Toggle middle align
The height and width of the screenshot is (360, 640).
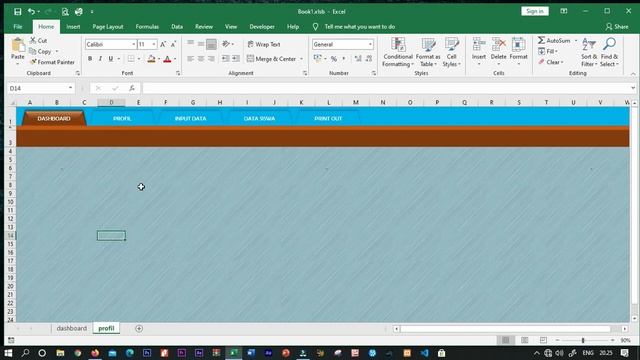click(201, 44)
